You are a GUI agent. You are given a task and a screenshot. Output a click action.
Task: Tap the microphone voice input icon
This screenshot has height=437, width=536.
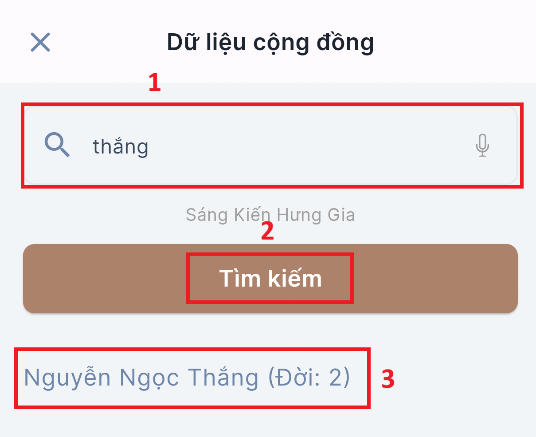point(482,146)
